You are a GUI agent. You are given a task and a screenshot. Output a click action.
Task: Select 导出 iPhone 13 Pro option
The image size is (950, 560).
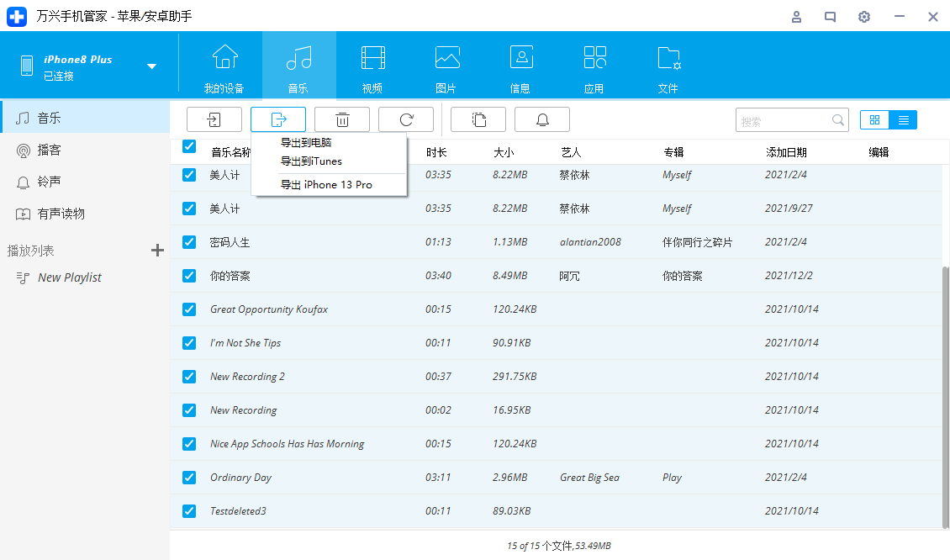point(326,184)
